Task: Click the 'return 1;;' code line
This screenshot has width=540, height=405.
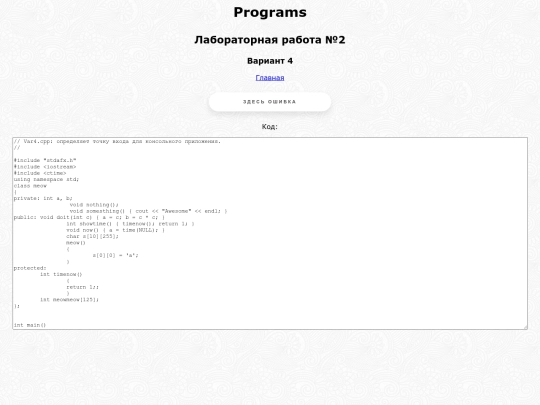Action: (82, 287)
